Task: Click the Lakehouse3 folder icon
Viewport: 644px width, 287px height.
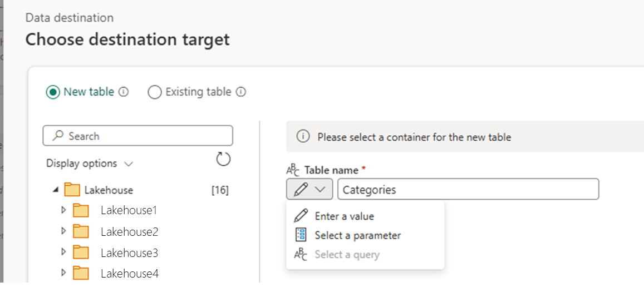Action: coord(81,253)
